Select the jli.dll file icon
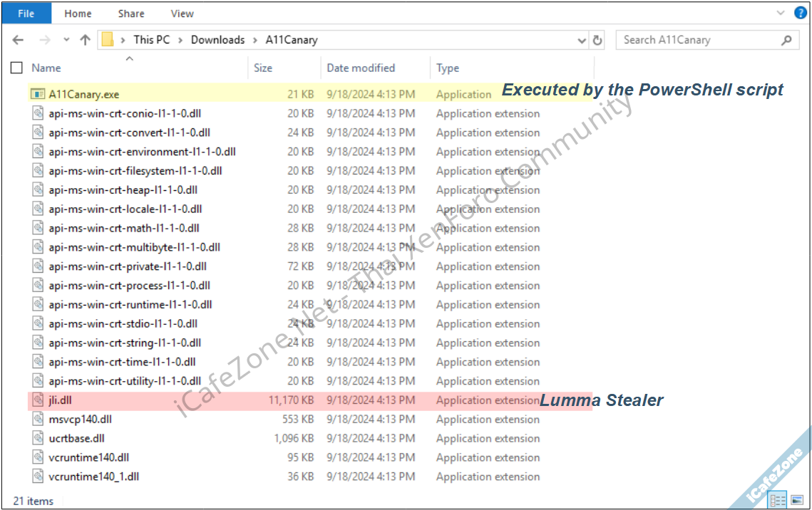Screen dimensions: 812x510 [x=38, y=400]
